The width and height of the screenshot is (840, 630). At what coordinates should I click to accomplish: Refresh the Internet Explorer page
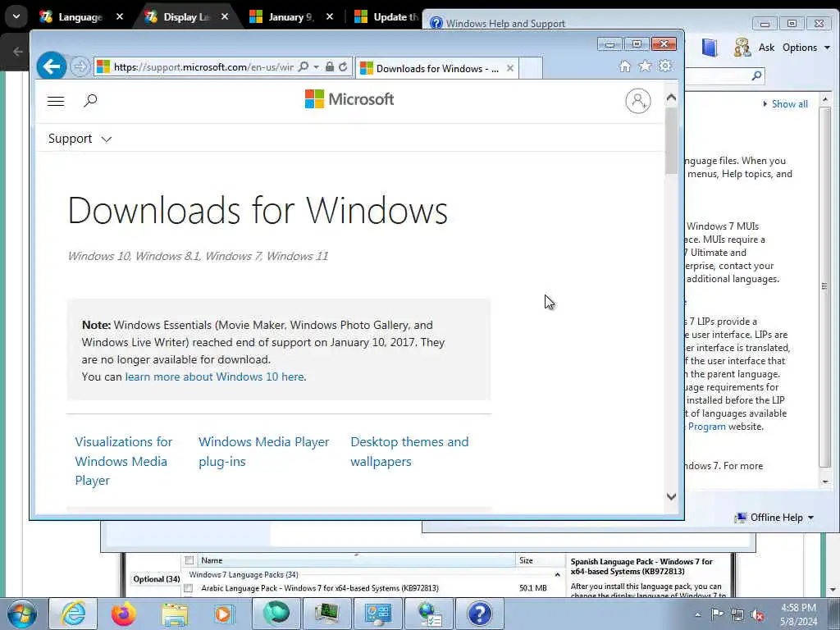(343, 67)
